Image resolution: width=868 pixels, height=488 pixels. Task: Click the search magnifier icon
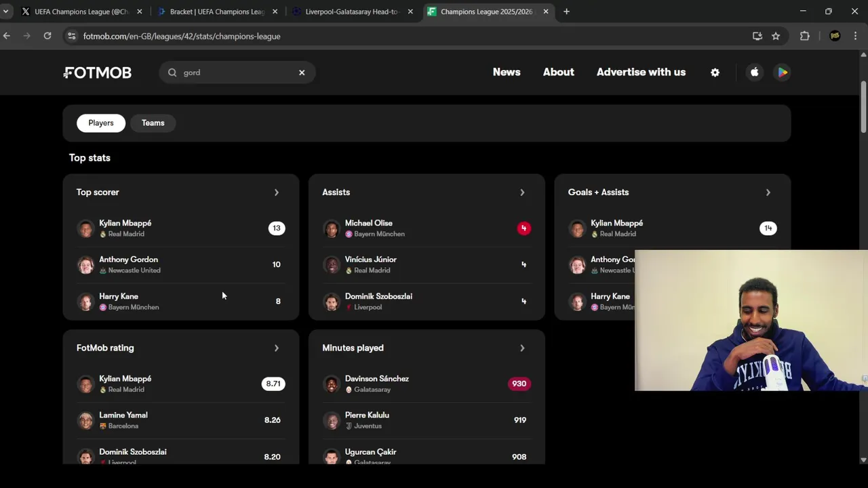click(172, 73)
